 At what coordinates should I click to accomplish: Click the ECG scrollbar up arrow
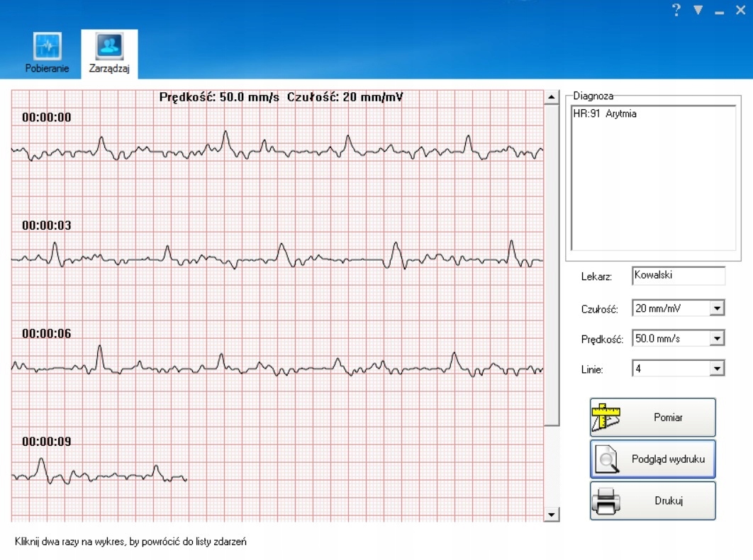[552, 97]
